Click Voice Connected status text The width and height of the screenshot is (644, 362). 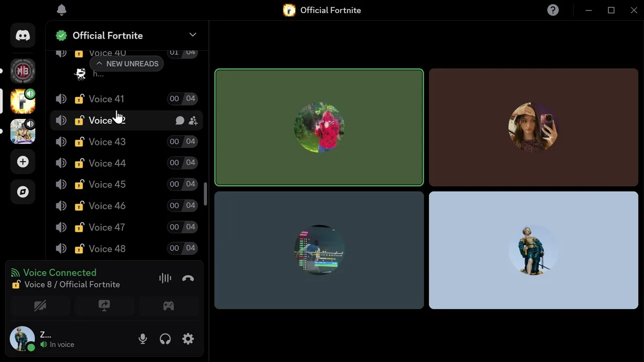[60, 273]
